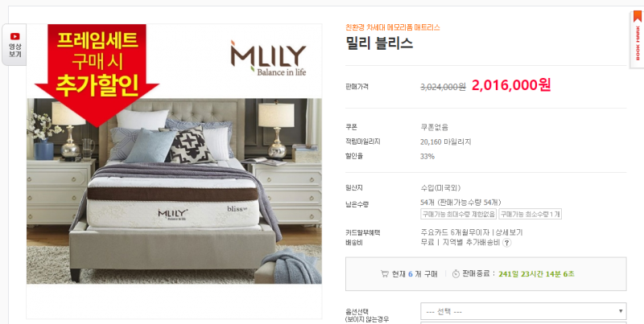This screenshot has height=324, width=644.
Task: Open the BOOK MARK side tab
Action: [x=637, y=39]
